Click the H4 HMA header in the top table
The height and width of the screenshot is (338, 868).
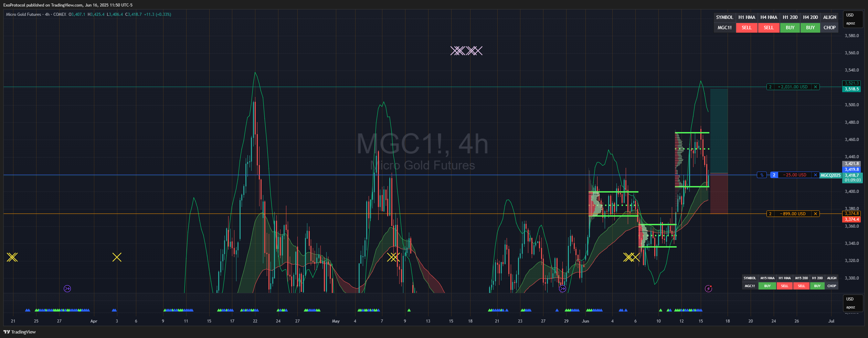(769, 17)
